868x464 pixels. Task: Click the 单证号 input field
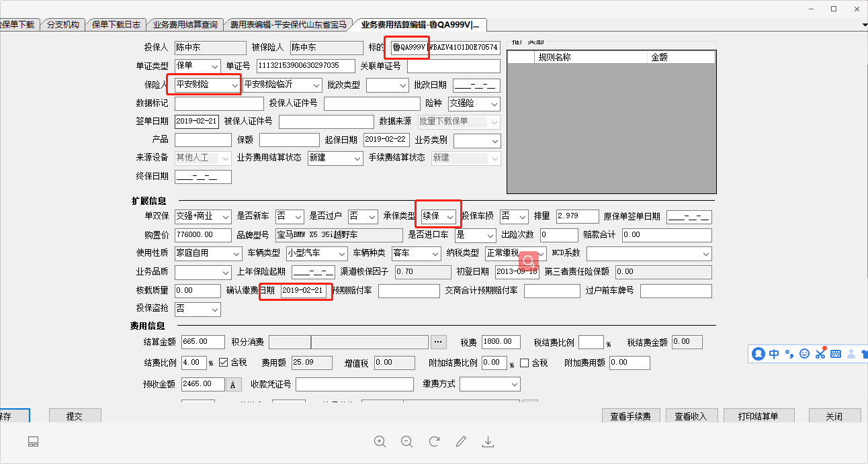(304, 66)
